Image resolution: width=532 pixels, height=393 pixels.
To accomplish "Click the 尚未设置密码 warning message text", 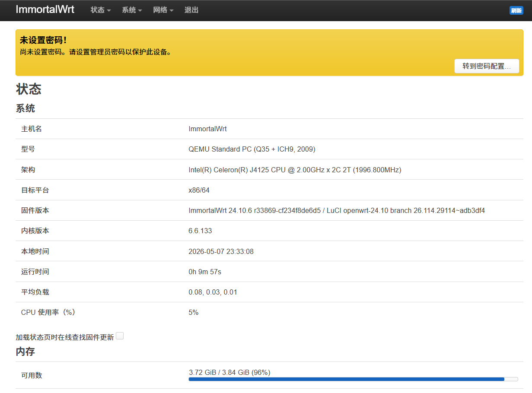I will click(96, 52).
